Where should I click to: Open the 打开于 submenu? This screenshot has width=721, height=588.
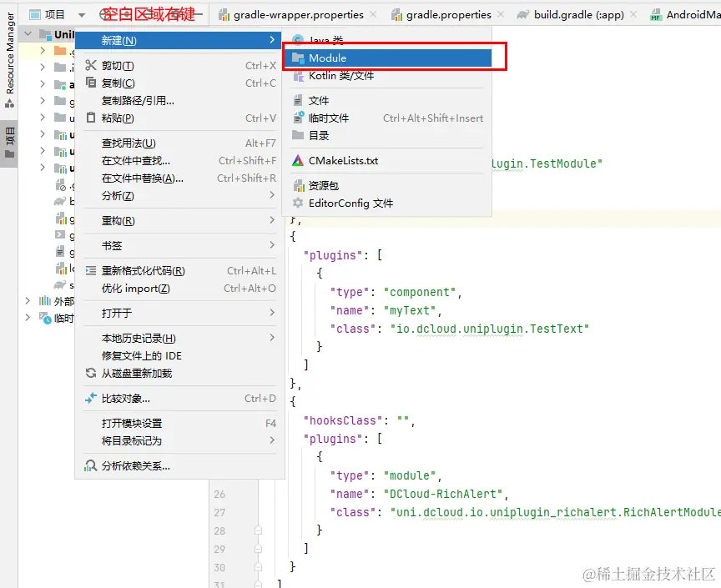tap(179, 313)
